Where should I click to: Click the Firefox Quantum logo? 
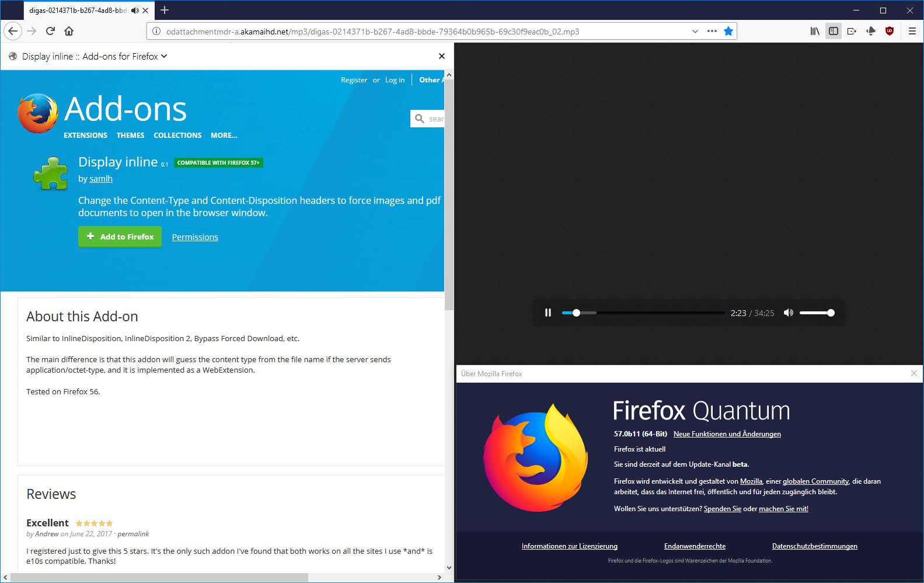(x=535, y=457)
